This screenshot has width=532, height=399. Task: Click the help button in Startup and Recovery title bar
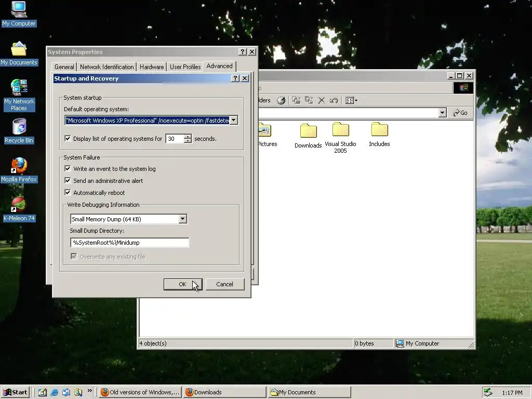235,78
